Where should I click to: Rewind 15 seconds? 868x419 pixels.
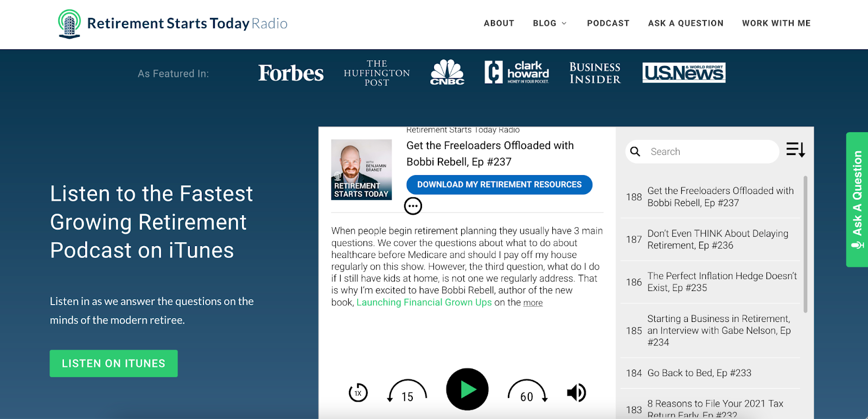pos(407,391)
